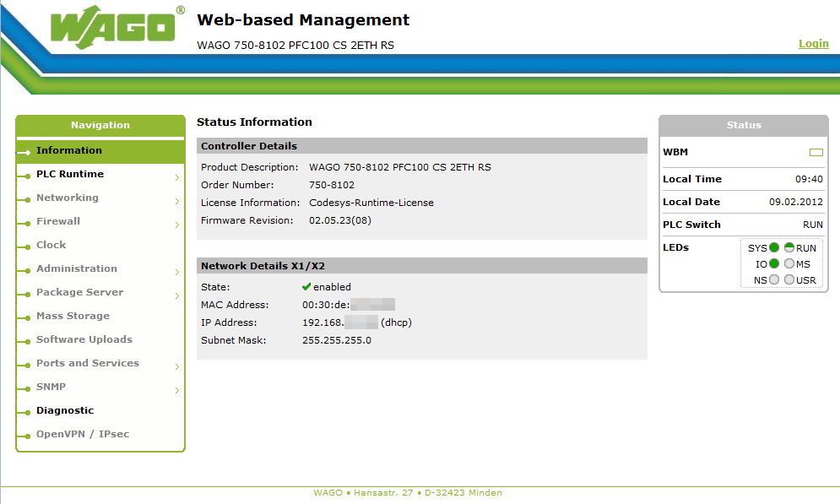This screenshot has width=840, height=504.
Task: Click the WAGO Hansastr. 27 footer text
Action: coord(408,493)
